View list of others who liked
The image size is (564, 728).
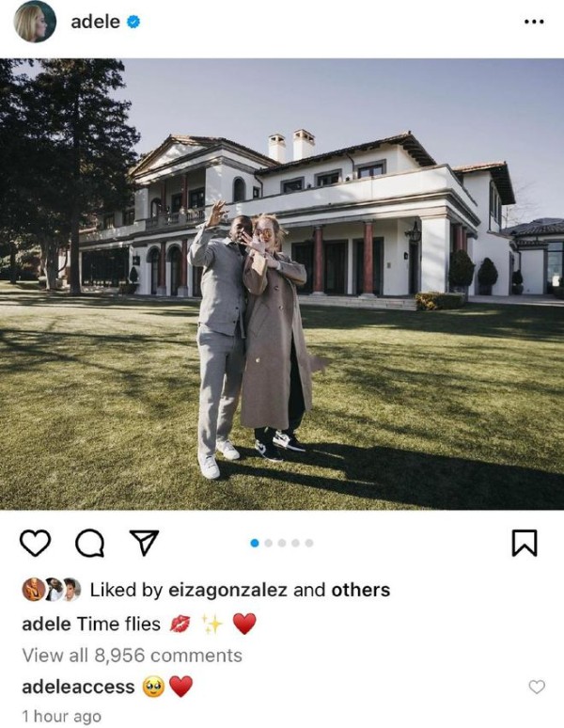(360, 590)
